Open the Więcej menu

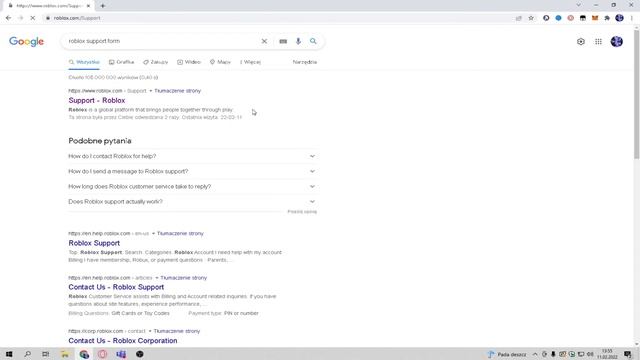(251, 62)
